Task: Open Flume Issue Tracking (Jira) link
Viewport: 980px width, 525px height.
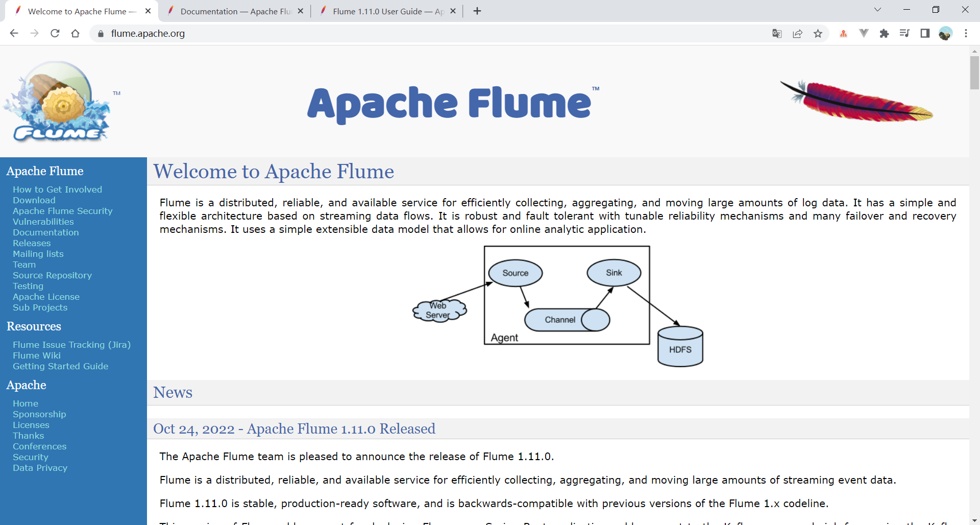Action: pyautogui.click(x=71, y=345)
